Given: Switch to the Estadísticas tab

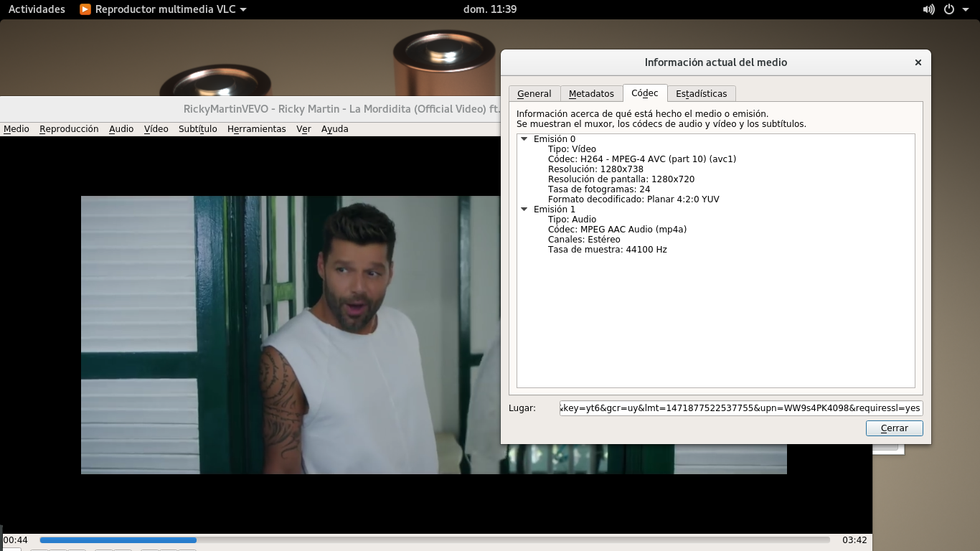Looking at the screenshot, I should pyautogui.click(x=702, y=94).
